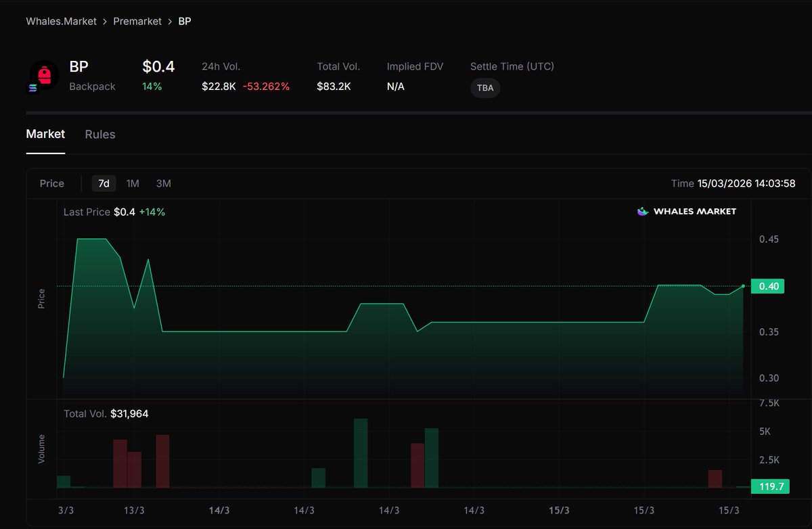The image size is (812, 529).
Task: Click the last price dot on the chart line
Action: click(x=742, y=286)
